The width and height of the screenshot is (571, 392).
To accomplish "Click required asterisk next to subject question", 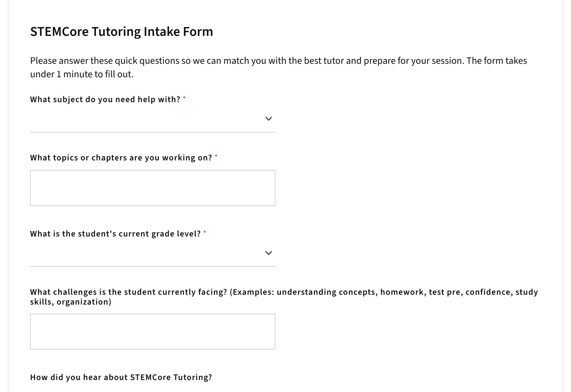I will click(184, 98).
